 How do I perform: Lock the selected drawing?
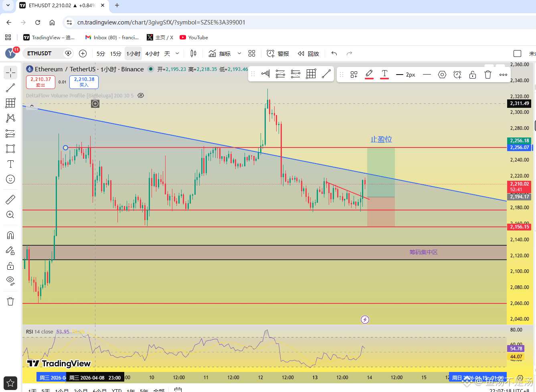coord(473,75)
